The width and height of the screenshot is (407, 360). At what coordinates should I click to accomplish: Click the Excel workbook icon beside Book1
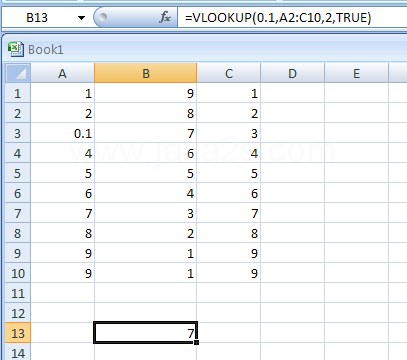[x=16, y=49]
